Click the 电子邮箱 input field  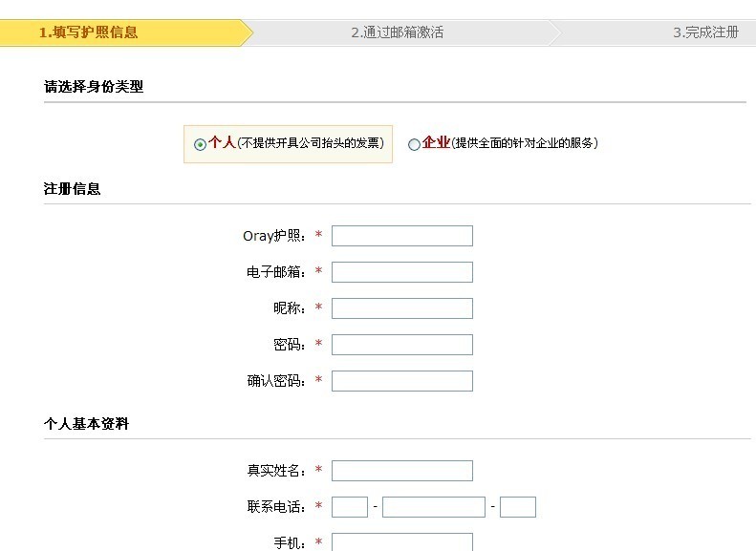click(402, 272)
